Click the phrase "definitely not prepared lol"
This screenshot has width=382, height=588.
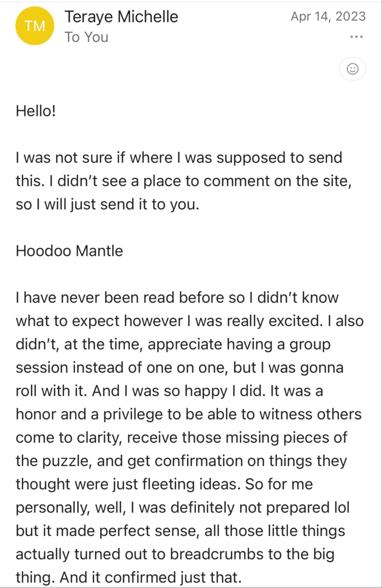click(260, 508)
